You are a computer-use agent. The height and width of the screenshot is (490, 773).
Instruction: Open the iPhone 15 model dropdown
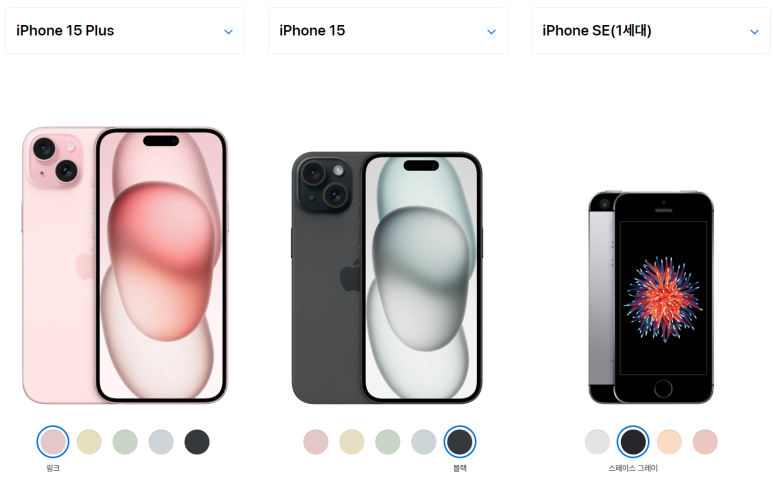[387, 31]
